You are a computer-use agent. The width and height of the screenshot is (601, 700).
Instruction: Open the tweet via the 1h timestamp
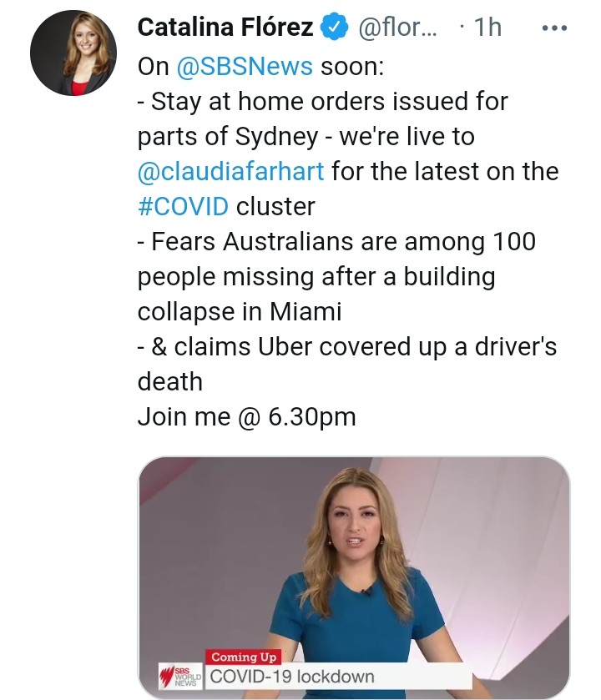487,28
